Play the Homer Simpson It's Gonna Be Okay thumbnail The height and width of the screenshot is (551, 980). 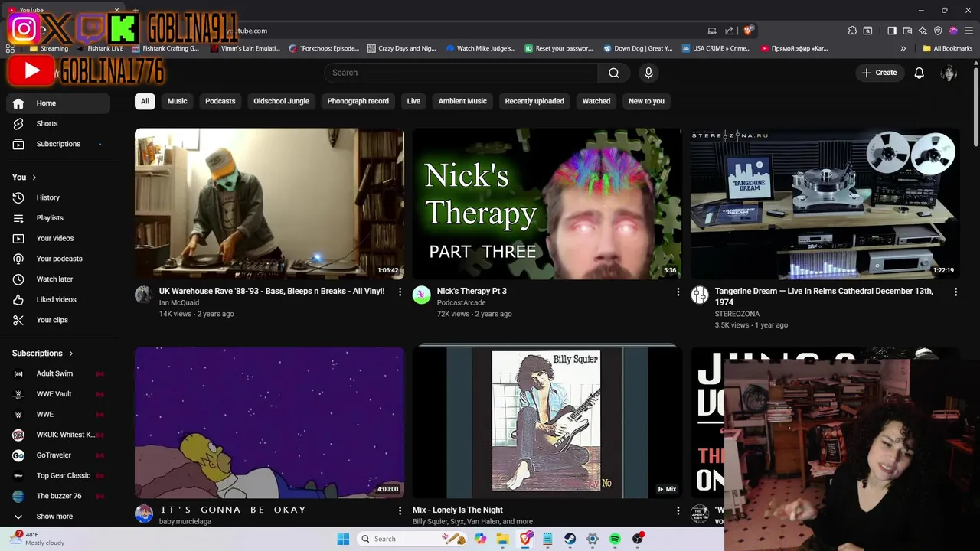coord(269,422)
